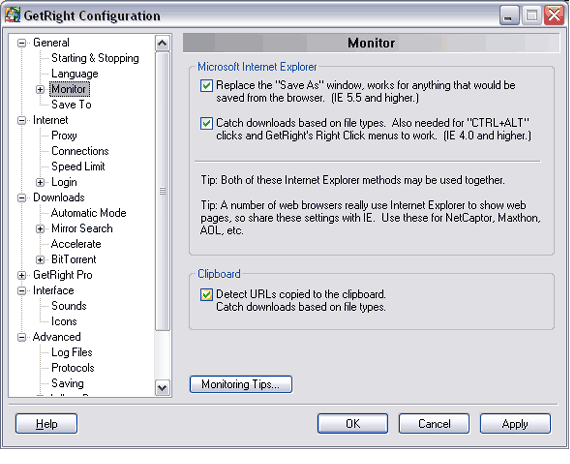Open Connections settings
Screen dimensions: 570x464
point(80,151)
